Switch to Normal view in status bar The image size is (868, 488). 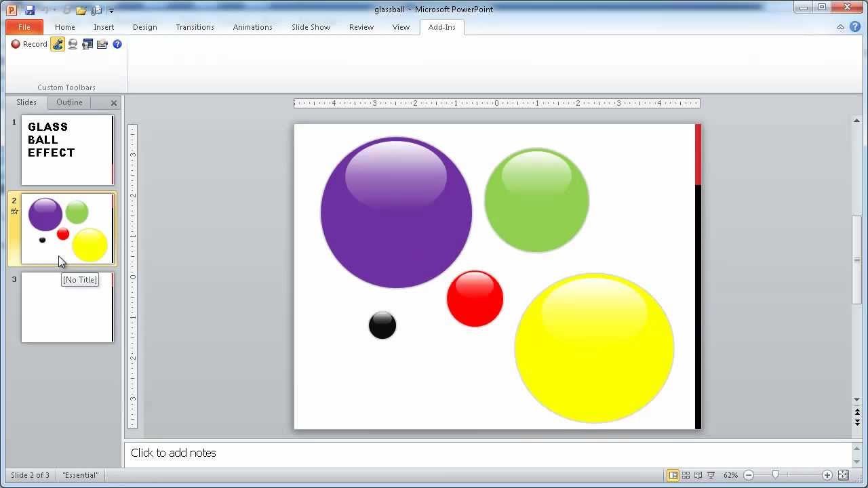click(673, 475)
